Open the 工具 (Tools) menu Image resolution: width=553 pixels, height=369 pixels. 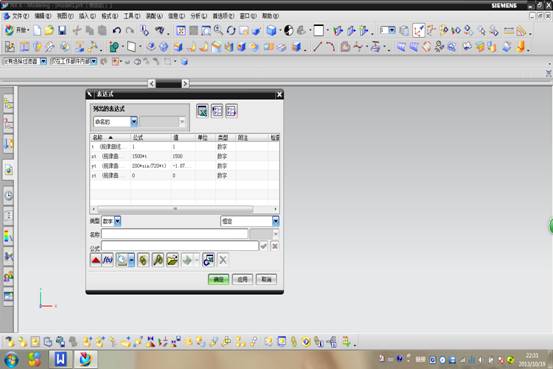pyautogui.click(x=132, y=16)
